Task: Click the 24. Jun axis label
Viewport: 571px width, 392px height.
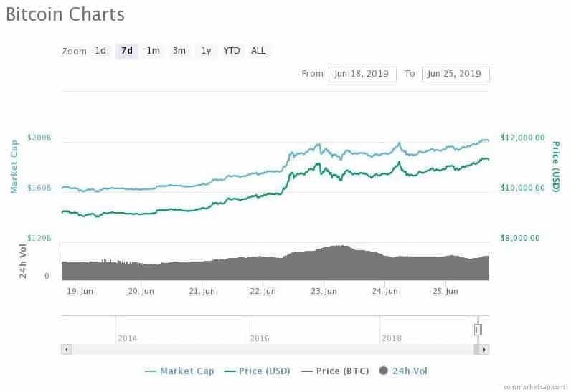Action: click(x=385, y=291)
